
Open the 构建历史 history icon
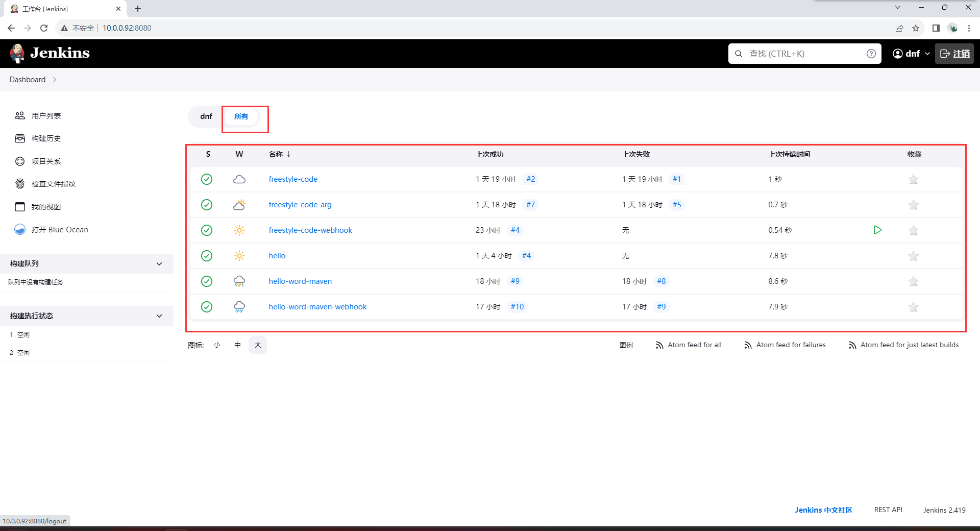[x=20, y=138]
